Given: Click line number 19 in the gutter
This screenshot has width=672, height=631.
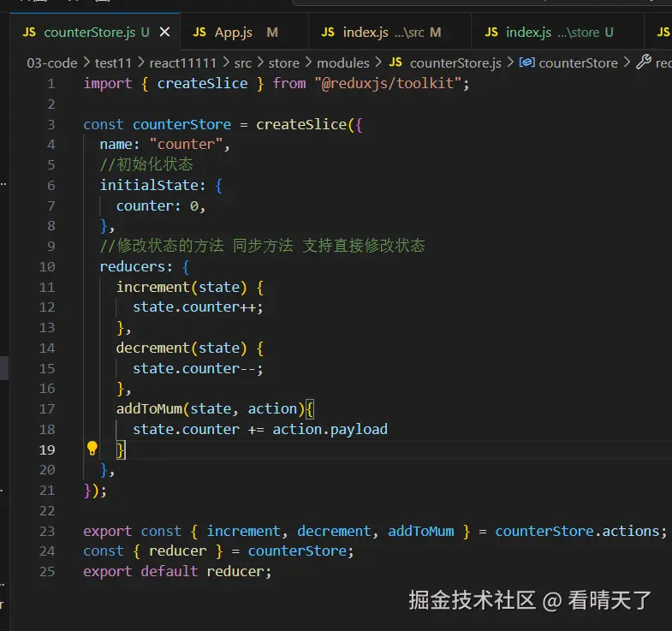Looking at the screenshot, I should pos(47,450).
